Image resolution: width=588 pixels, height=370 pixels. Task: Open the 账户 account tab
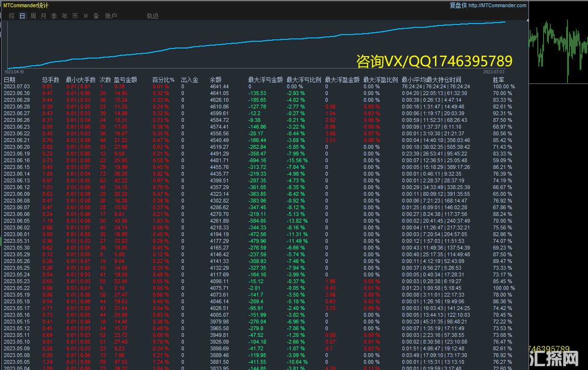(x=111, y=16)
